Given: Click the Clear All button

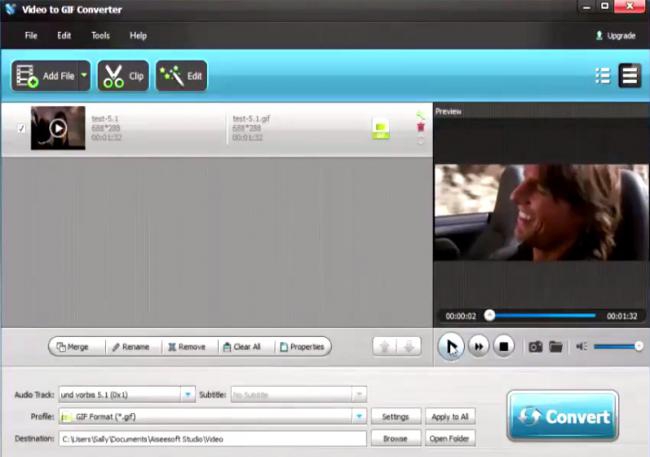Looking at the screenshot, I should [x=242, y=347].
